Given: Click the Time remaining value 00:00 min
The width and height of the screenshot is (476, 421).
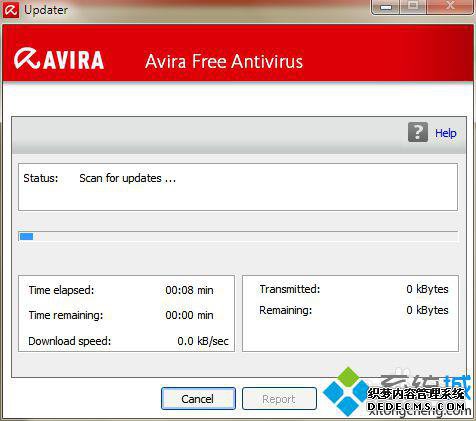Looking at the screenshot, I should pos(189,315).
